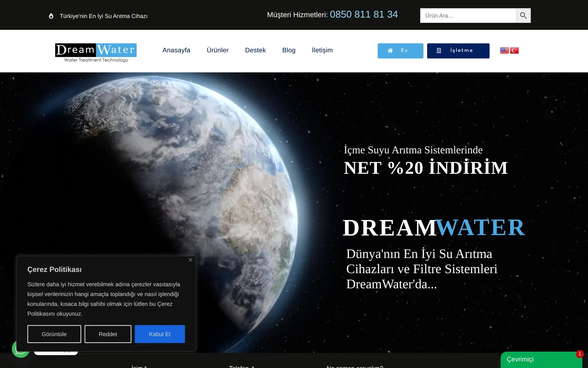Viewport: 588px width, 368px height.
Task: Click the search magnifier icon
Action: click(523, 16)
